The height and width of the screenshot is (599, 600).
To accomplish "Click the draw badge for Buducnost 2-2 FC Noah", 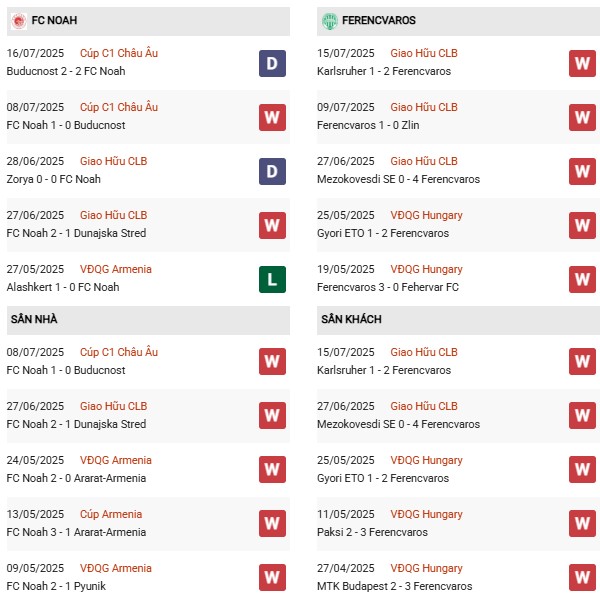I will point(272,63).
